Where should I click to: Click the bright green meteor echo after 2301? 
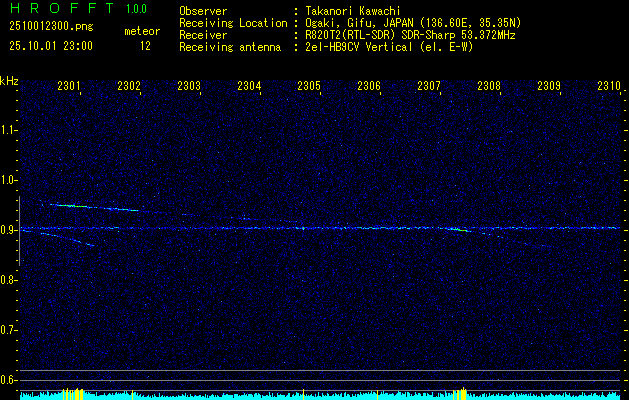click(x=90, y=207)
